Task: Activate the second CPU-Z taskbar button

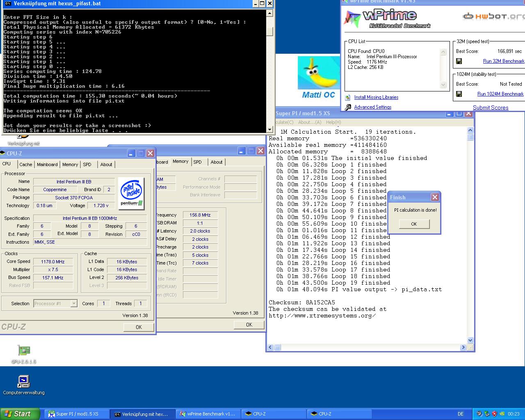Action: click(x=339, y=414)
